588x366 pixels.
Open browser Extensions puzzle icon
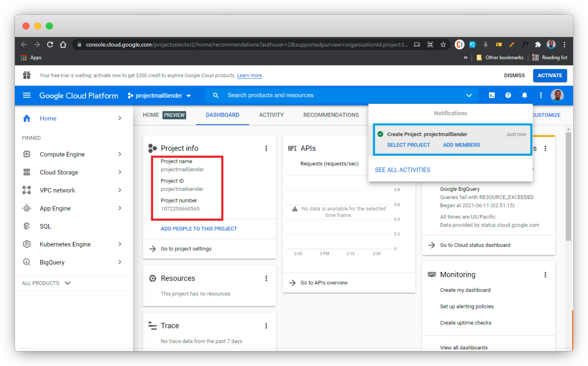(x=538, y=44)
